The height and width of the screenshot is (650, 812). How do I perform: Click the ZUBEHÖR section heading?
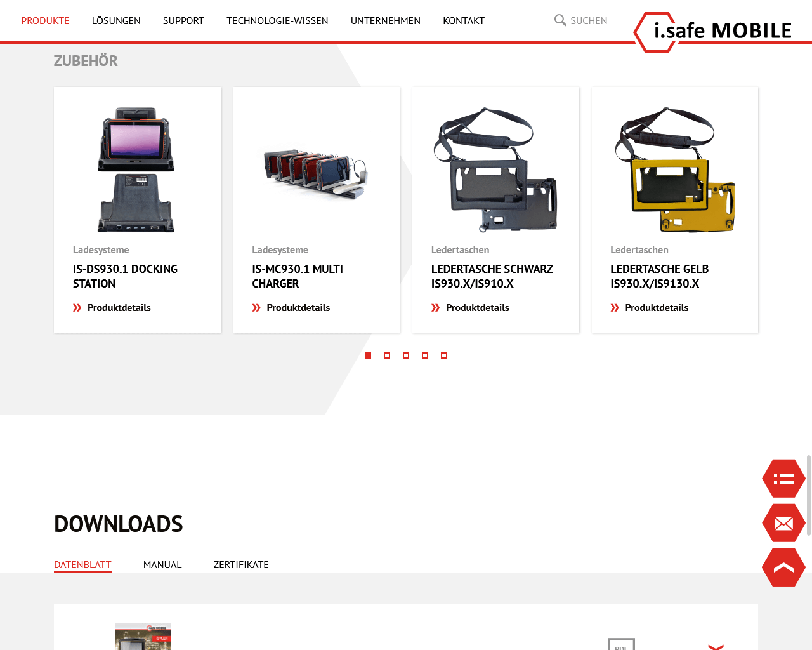[86, 61]
